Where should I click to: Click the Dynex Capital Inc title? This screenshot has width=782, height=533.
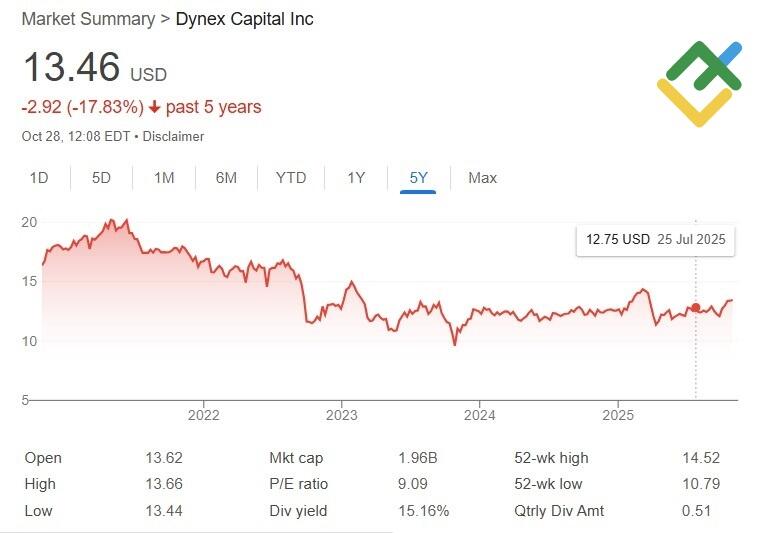245,19
